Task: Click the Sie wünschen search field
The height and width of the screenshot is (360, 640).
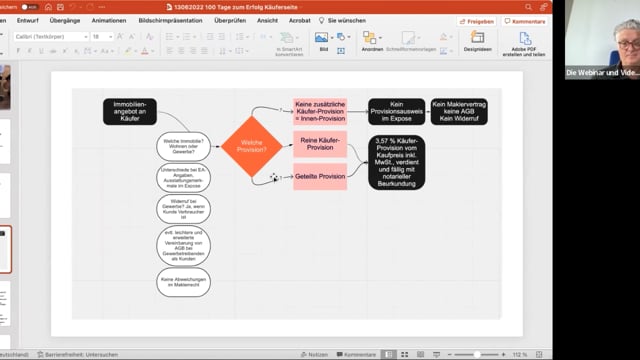Action: click(x=342, y=20)
